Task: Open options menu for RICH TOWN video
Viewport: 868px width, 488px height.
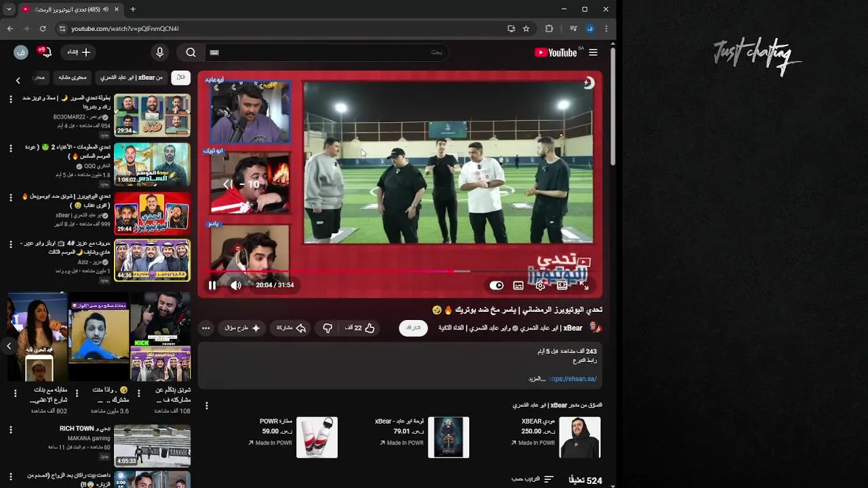Action: click(x=10, y=430)
